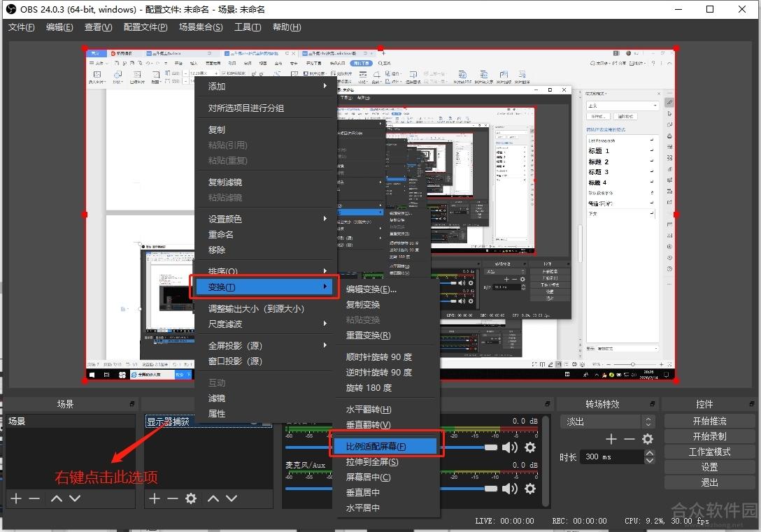Move scene up with the 场景 panel up arrow
Image resolution: width=761 pixels, height=532 pixels.
[x=56, y=498]
